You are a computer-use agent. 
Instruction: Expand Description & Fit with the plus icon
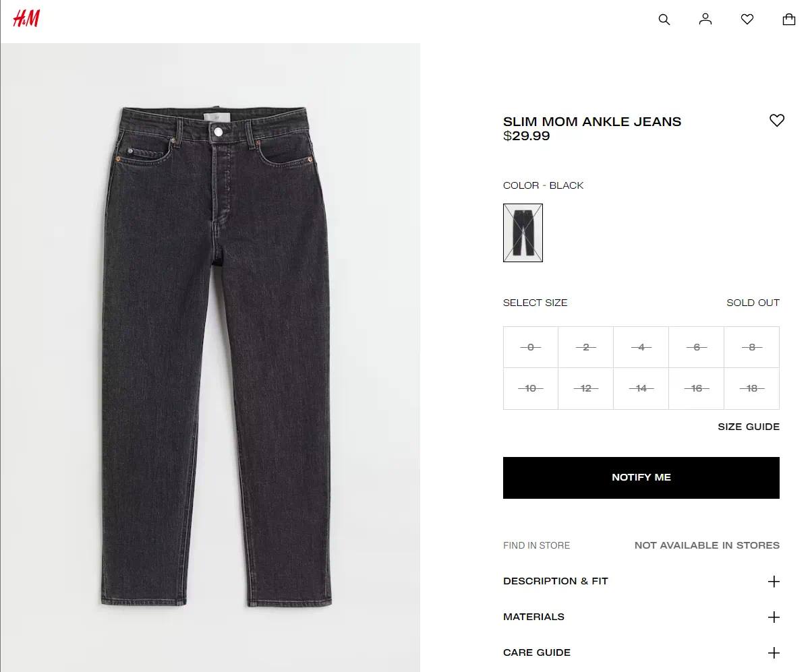coord(774,582)
